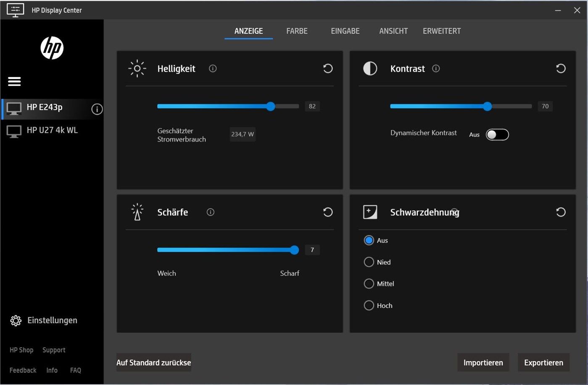Select Aus for Schwarzdehnung

(x=369, y=240)
